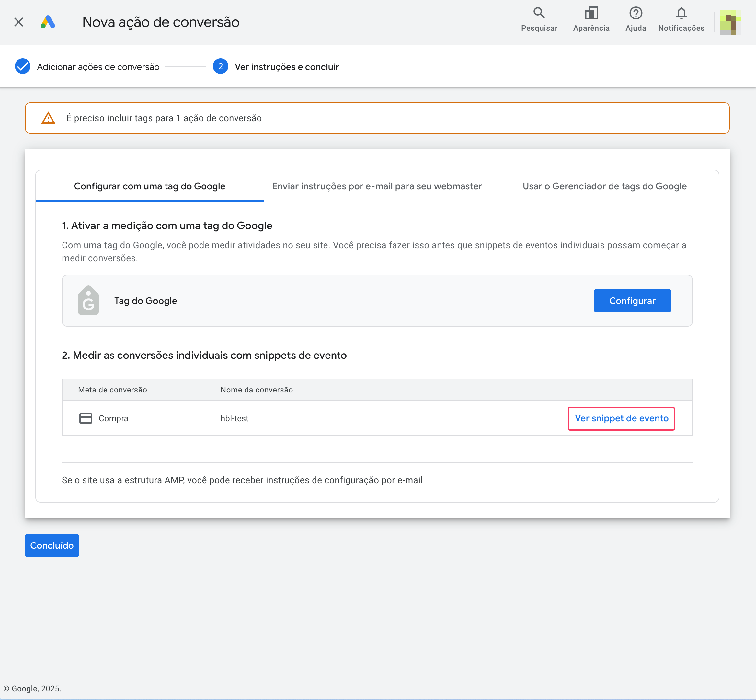The height and width of the screenshot is (700, 756).
Task: Open the account profile avatar
Action: tap(730, 22)
